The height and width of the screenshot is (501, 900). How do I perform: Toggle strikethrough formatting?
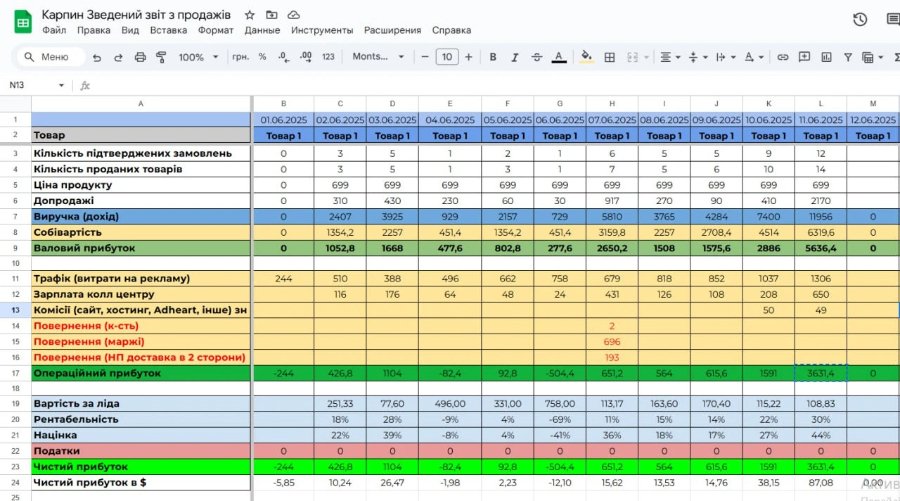coord(535,57)
